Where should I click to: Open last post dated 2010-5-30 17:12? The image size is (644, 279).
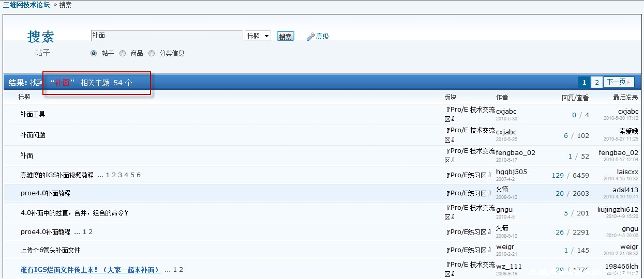[621, 118]
